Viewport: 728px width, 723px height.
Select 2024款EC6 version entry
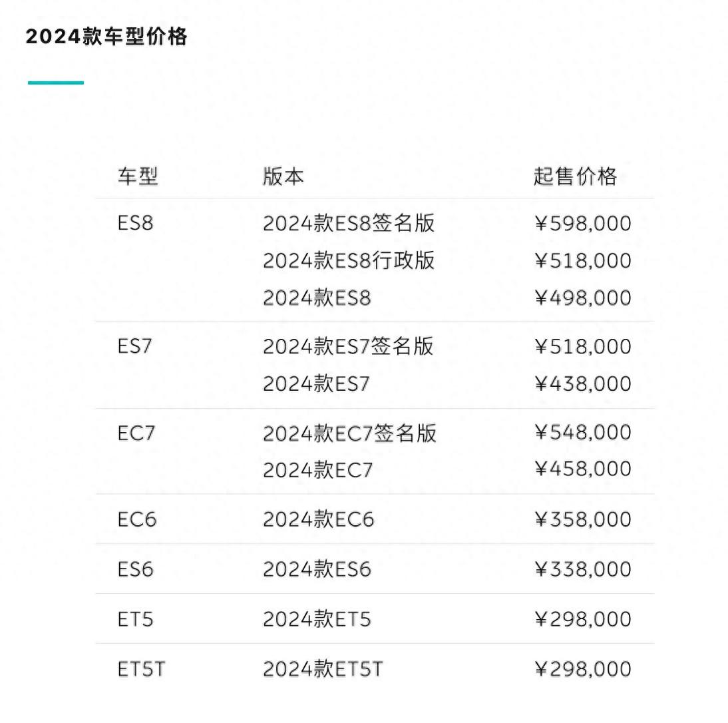pyautogui.click(x=319, y=519)
